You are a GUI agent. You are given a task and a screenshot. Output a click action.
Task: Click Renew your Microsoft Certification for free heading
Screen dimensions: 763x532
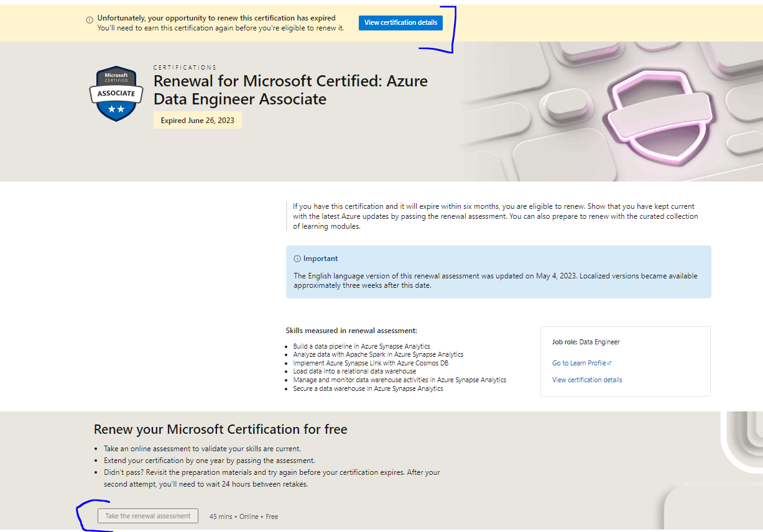click(x=220, y=429)
